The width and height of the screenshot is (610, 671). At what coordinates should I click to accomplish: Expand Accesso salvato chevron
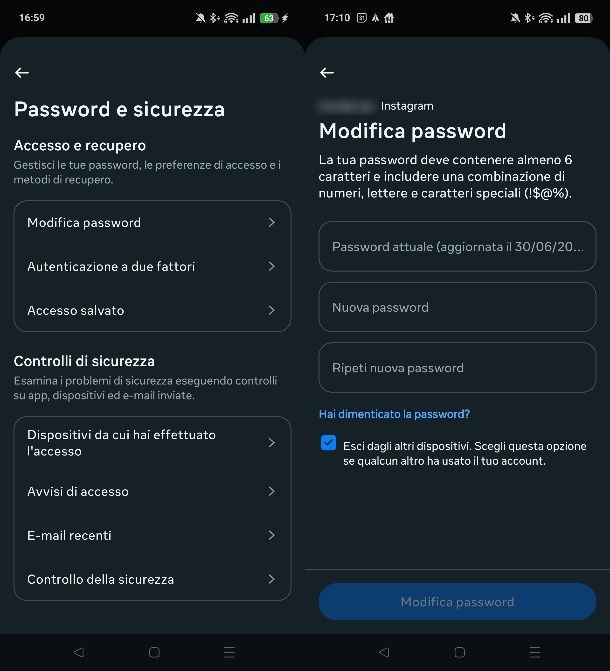[271, 311]
